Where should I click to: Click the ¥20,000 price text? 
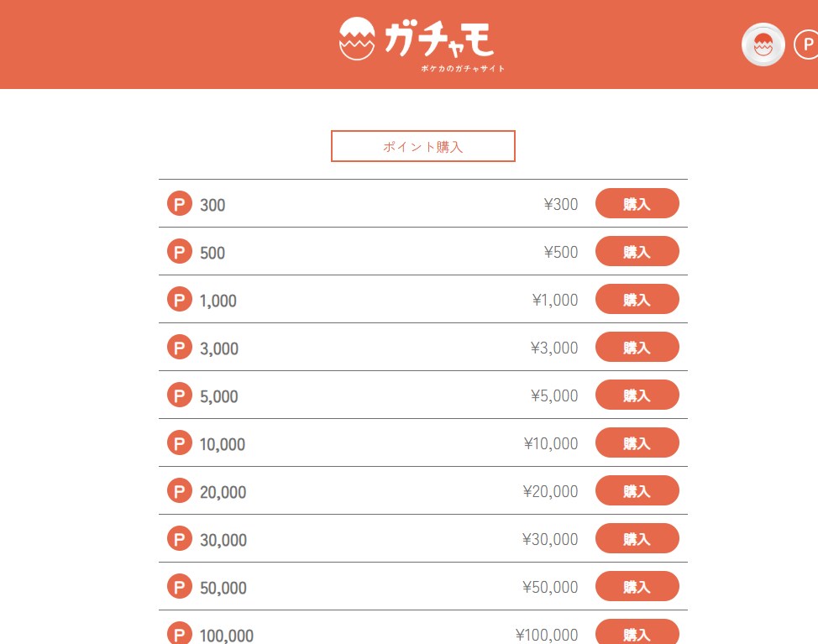(x=550, y=491)
